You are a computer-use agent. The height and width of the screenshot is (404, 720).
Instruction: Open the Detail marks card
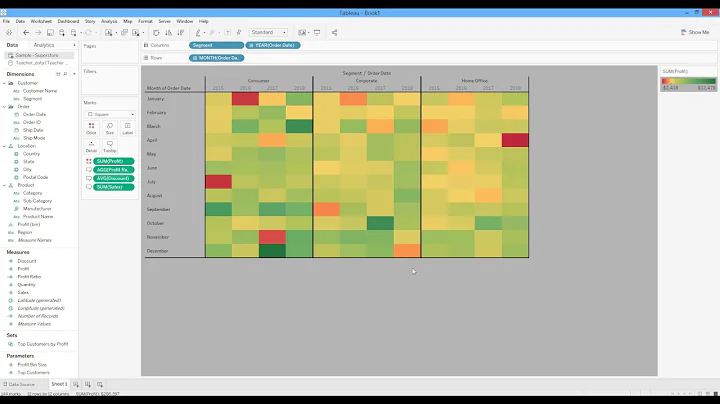tap(91, 146)
